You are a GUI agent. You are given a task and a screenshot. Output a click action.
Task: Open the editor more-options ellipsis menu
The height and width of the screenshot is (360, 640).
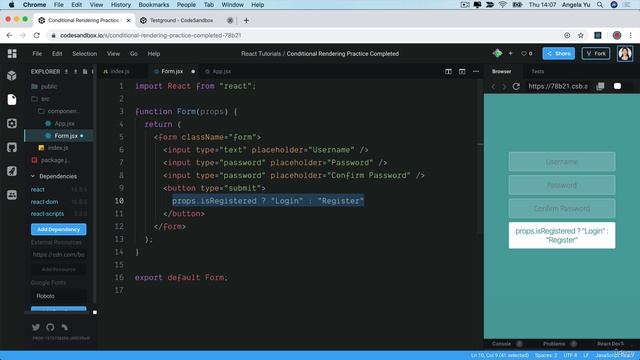[x=476, y=71]
